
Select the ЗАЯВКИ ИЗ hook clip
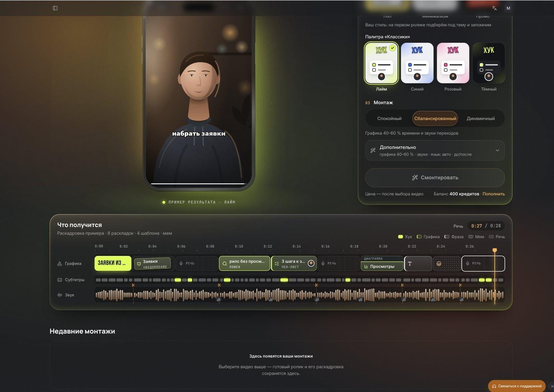(x=113, y=263)
